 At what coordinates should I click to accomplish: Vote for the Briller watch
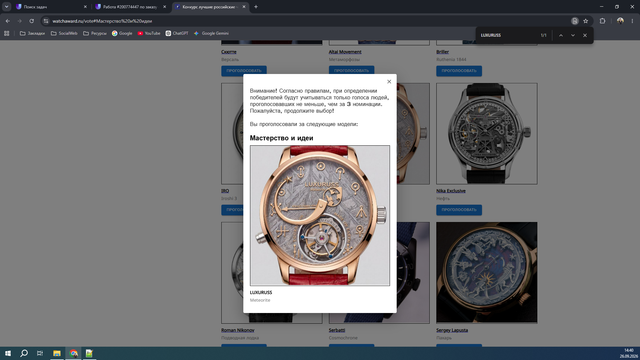459,71
